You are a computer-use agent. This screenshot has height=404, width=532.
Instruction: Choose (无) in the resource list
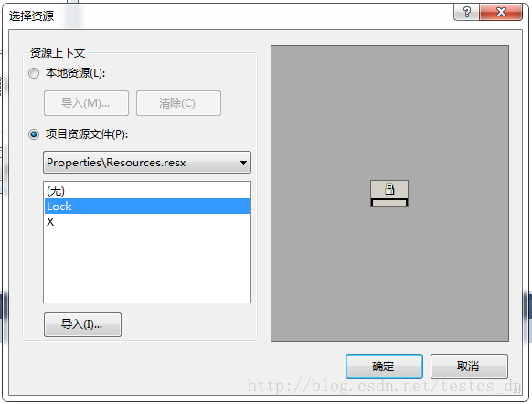click(147, 191)
